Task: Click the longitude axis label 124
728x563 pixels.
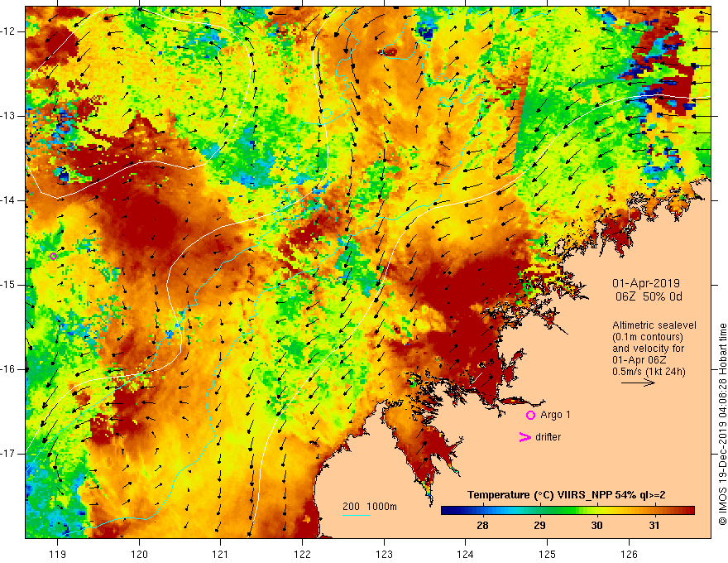Action: pyautogui.click(x=465, y=554)
